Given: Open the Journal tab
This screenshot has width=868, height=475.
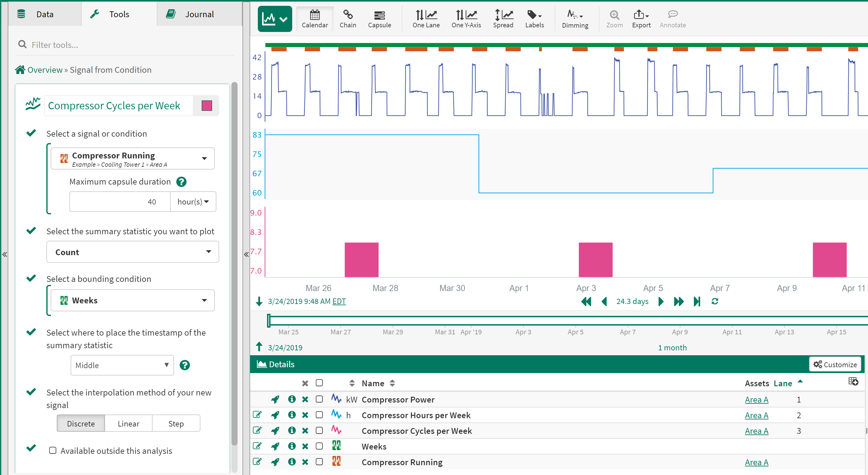Looking at the screenshot, I should (x=199, y=14).
